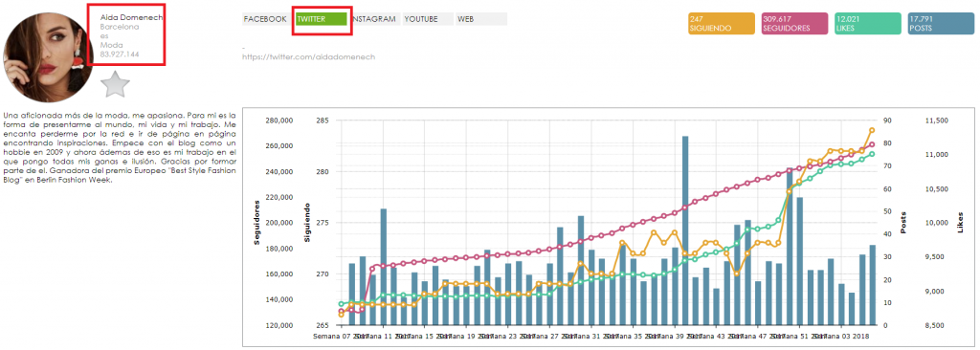Click the 309.617 Seguidores pink badge
This screenshot has width=980, height=350.
[794, 24]
